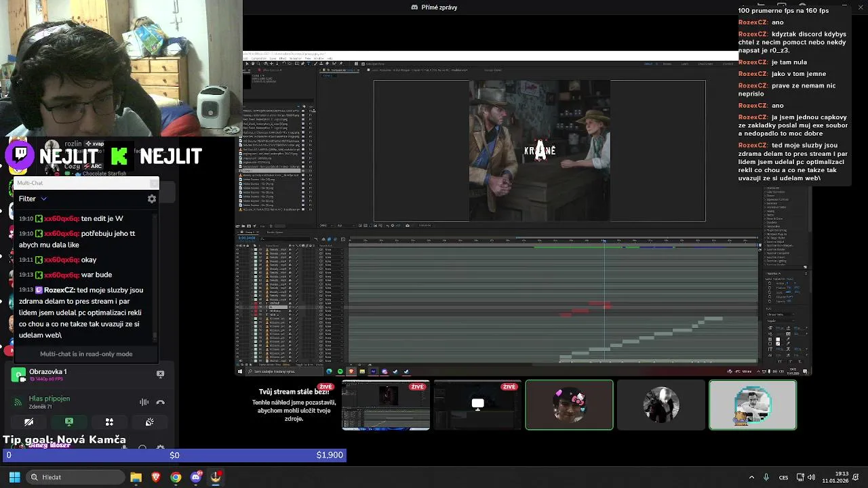
Task: Disconnect from the voice call
Action: click(x=161, y=402)
